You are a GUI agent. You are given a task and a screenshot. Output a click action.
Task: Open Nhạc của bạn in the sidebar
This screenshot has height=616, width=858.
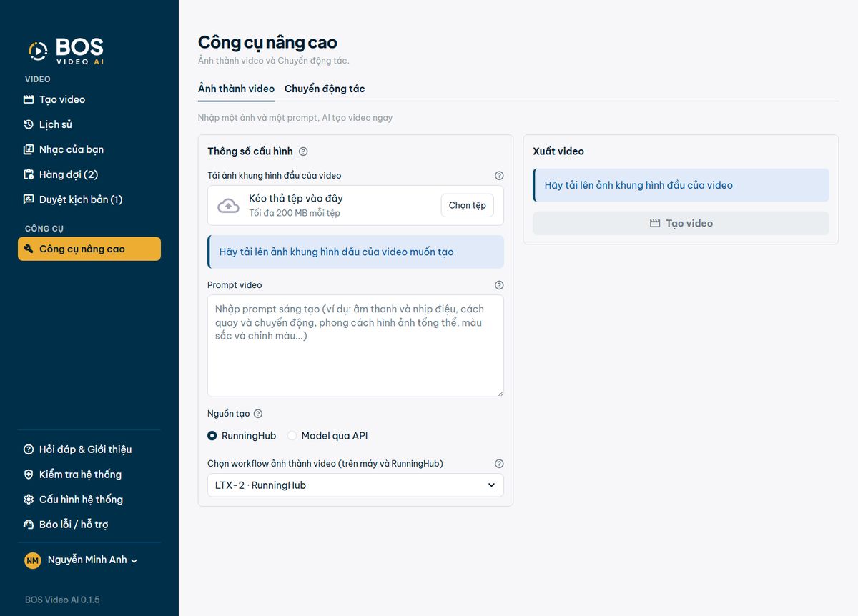click(x=89, y=149)
